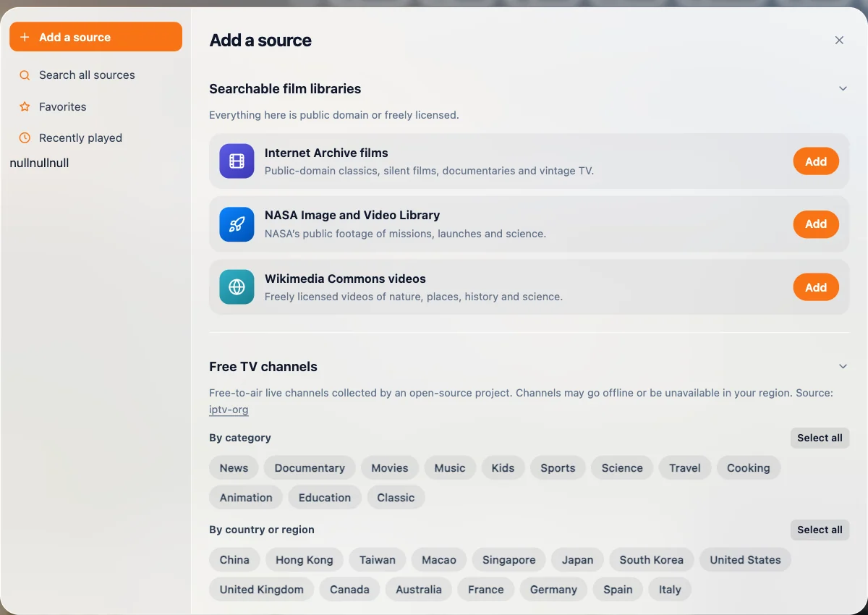The width and height of the screenshot is (868, 615).
Task: Click the magnifier icon beside Search all sources
Action: [x=25, y=75]
